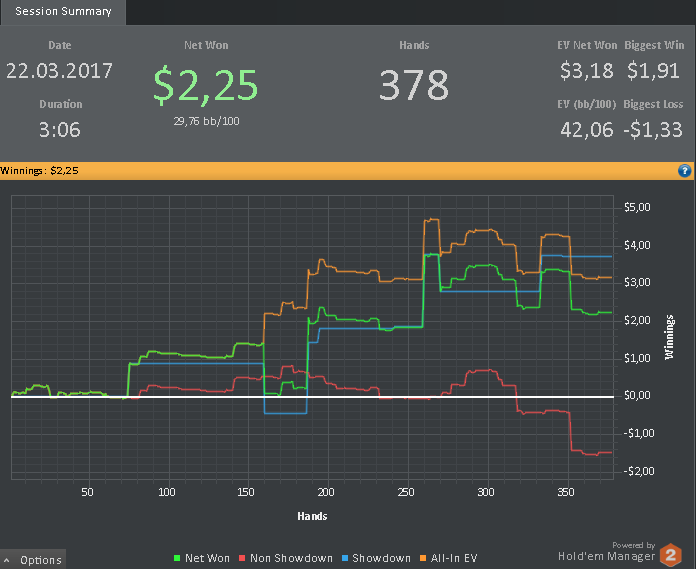Open the Options button
696x569 pixels.
(33, 560)
